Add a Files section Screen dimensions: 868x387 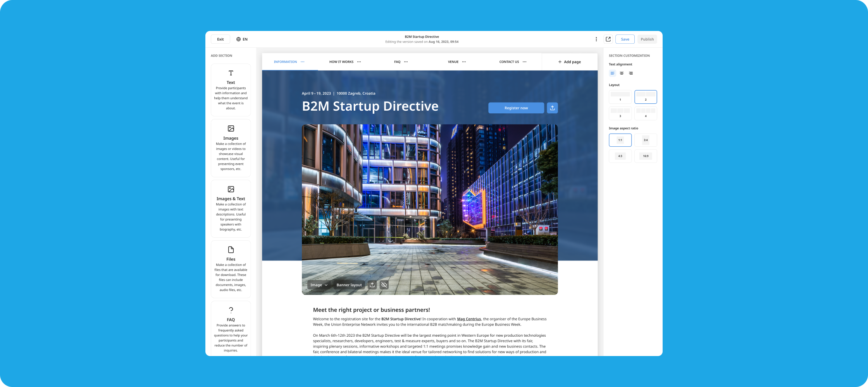[x=231, y=269]
